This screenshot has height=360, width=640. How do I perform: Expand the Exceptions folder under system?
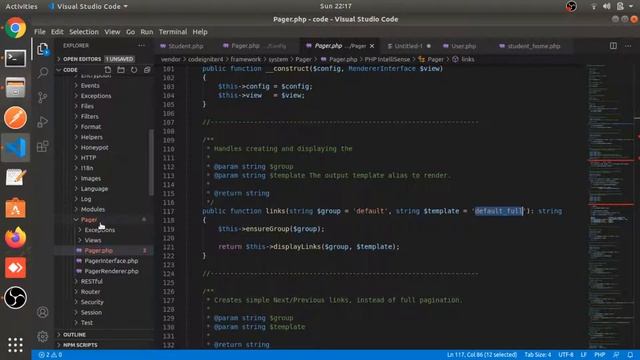click(x=96, y=96)
